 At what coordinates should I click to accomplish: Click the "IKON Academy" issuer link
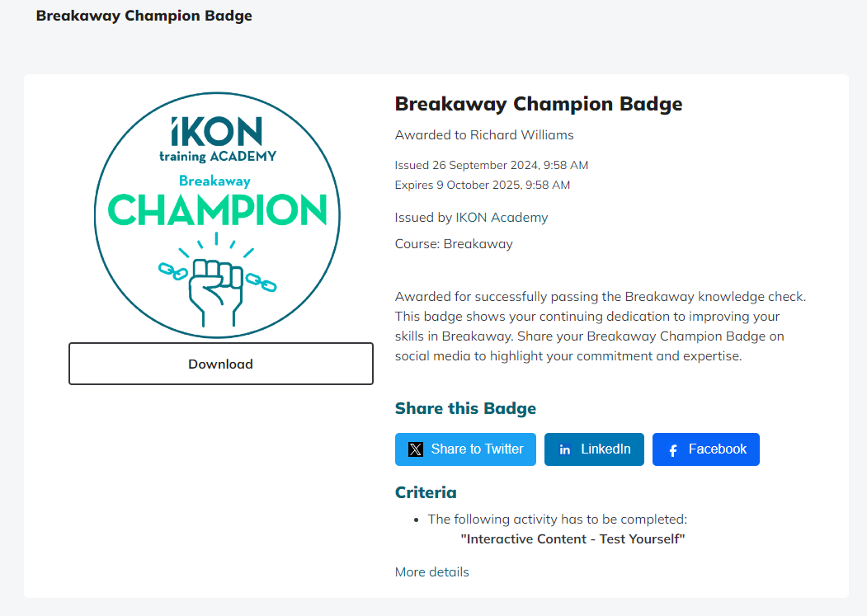tap(502, 217)
